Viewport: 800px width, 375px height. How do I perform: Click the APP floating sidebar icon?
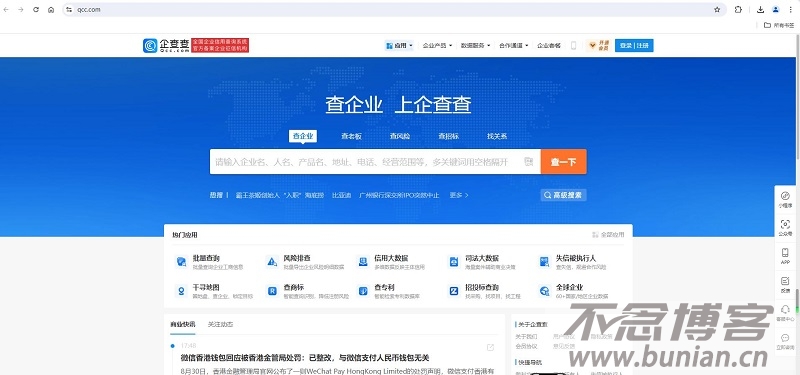[785, 256]
